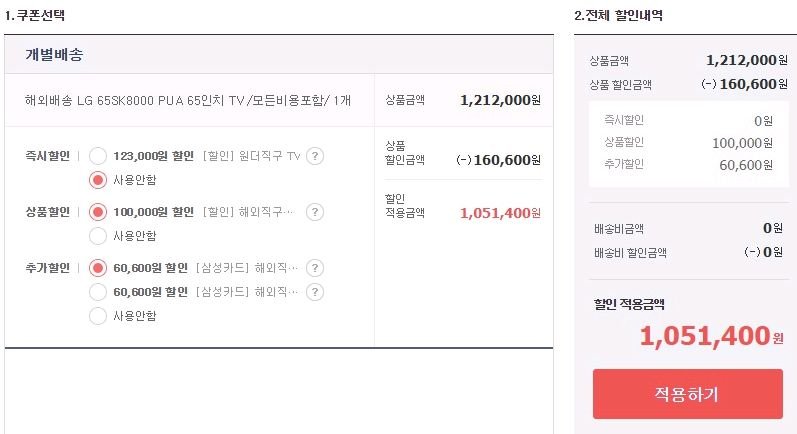Click help icon beside 원더직구 TV coupon
Screen dimensions: 797x434
click(x=315, y=156)
